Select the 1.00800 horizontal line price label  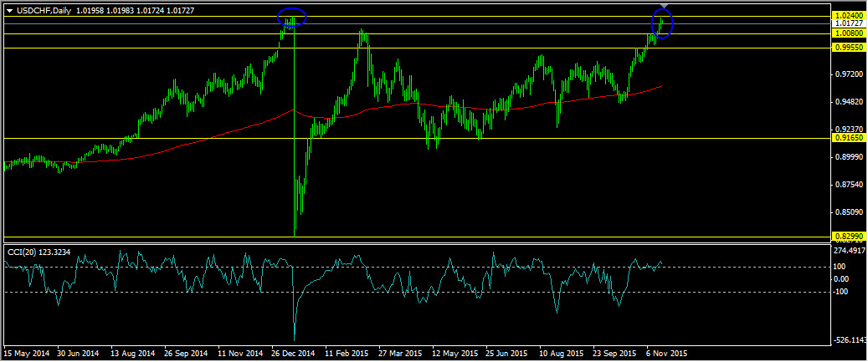[x=849, y=33]
